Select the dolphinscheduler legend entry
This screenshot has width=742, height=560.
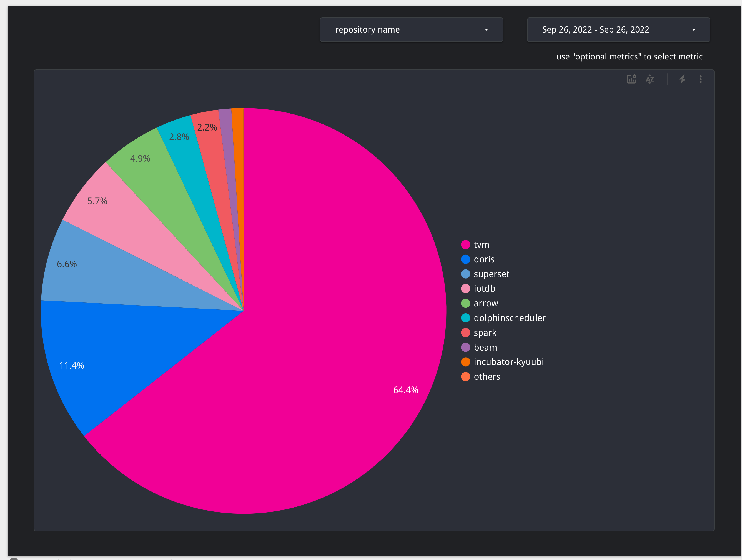(x=510, y=318)
